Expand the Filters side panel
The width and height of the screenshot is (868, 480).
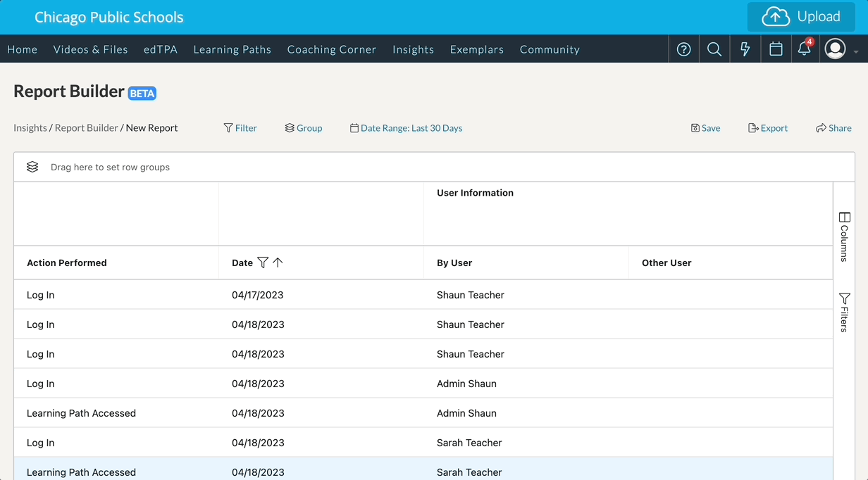(844, 312)
